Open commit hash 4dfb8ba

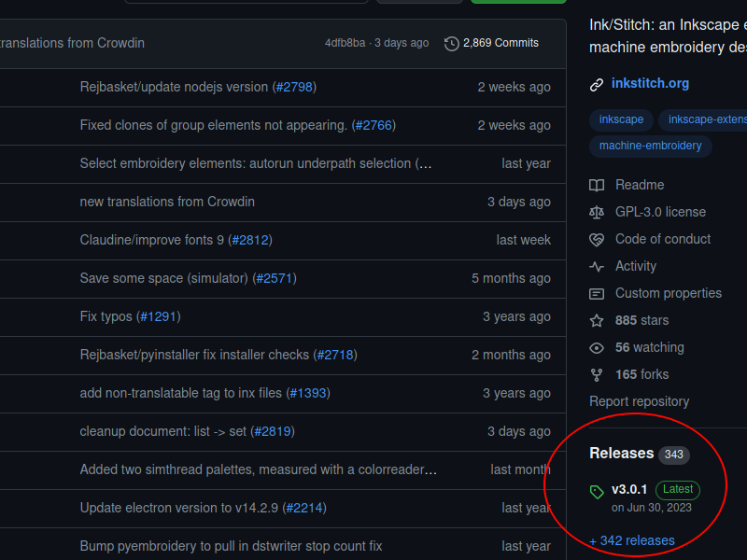tap(345, 43)
